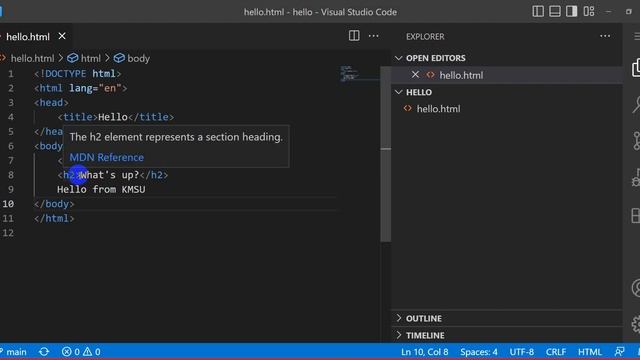
Task: Open the MDN Reference link
Action: pos(107,158)
